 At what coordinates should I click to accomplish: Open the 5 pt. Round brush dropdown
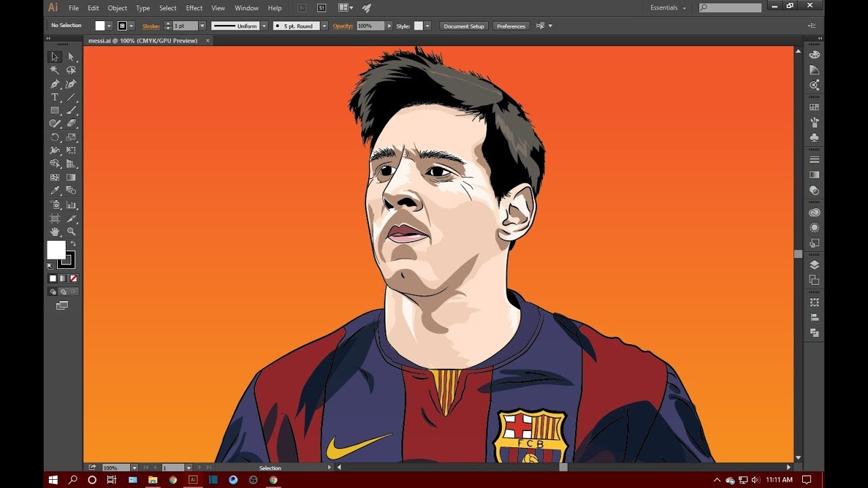[x=324, y=26]
